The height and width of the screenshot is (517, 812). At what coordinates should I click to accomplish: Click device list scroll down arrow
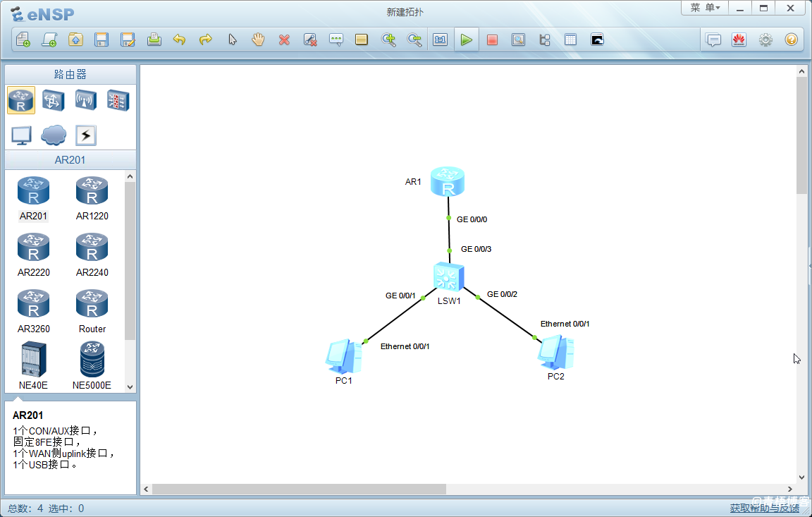point(130,387)
